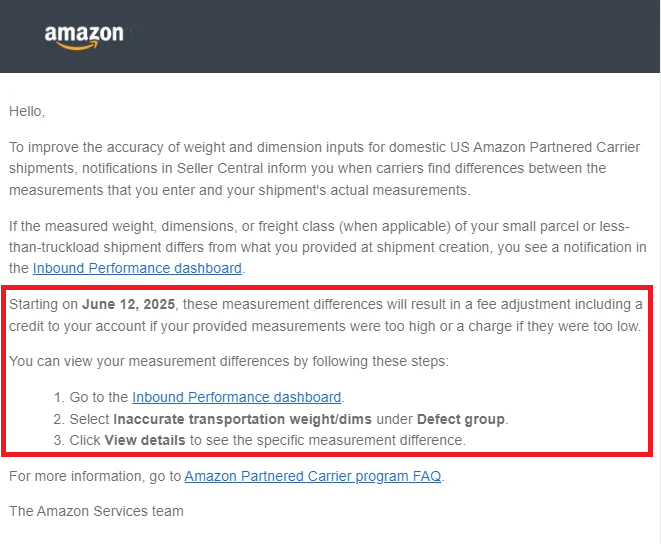Open Inbound Performance dashboard link in second paragraph
The height and width of the screenshot is (544, 661).
[137, 268]
